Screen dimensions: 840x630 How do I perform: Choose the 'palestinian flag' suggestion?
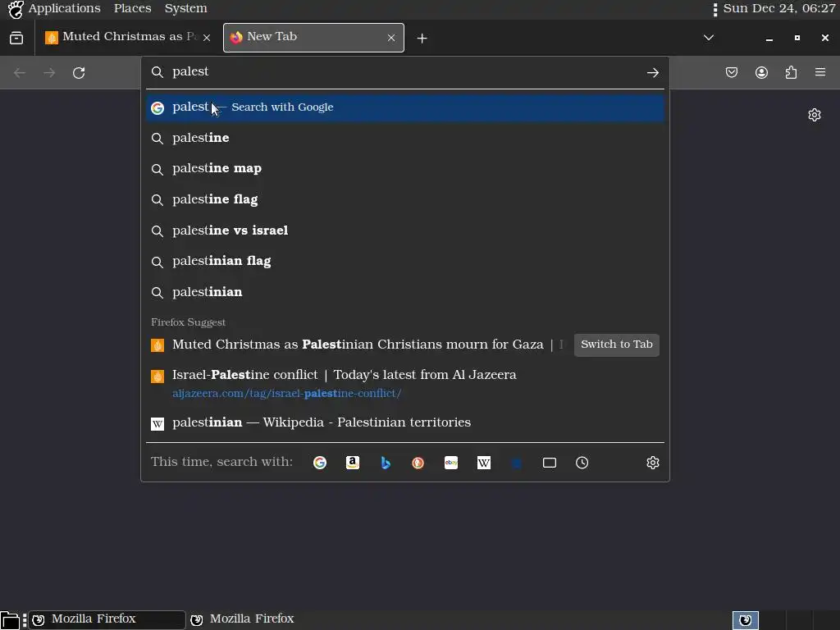click(405, 261)
